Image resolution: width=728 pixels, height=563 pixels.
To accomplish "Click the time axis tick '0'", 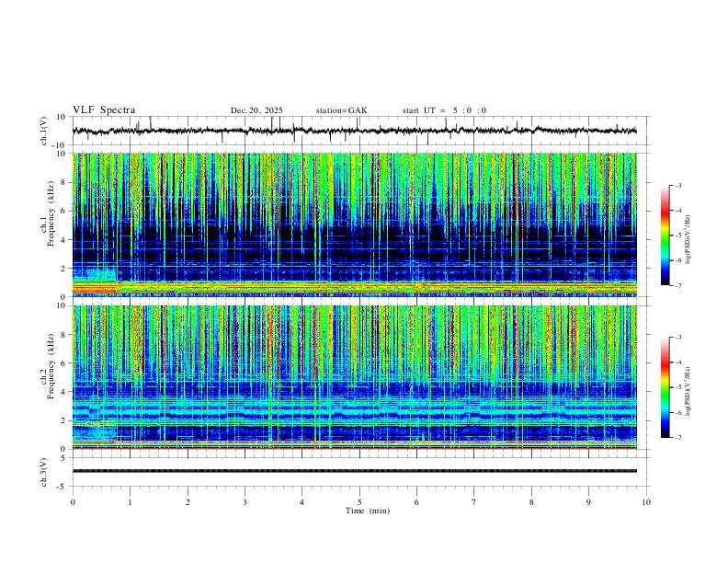I will (x=73, y=502).
